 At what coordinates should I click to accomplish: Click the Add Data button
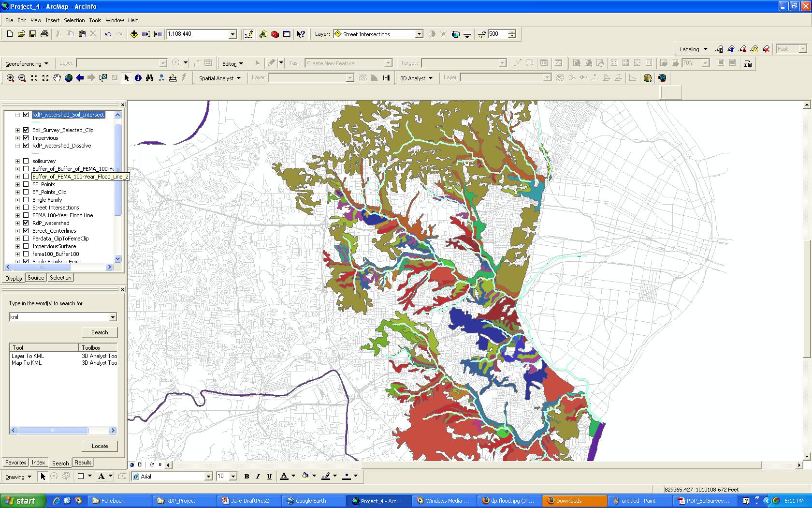tap(134, 34)
